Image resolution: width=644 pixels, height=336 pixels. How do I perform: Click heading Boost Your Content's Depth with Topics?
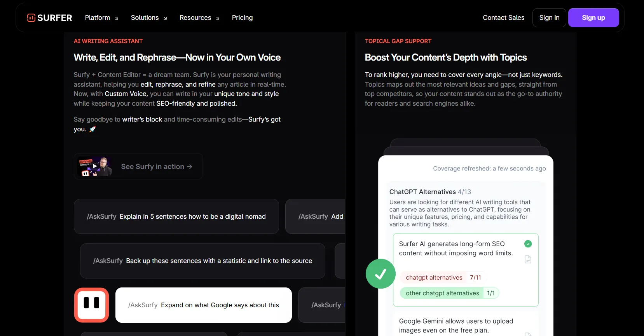[446, 57]
